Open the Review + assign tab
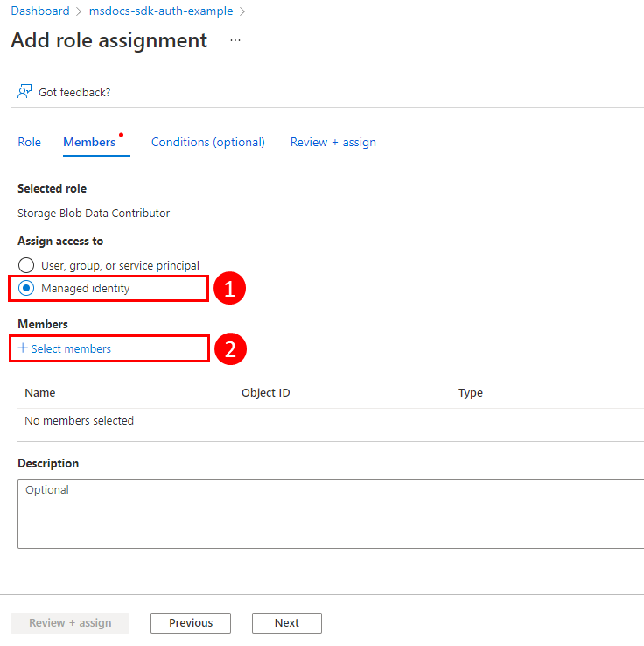 pos(333,142)
